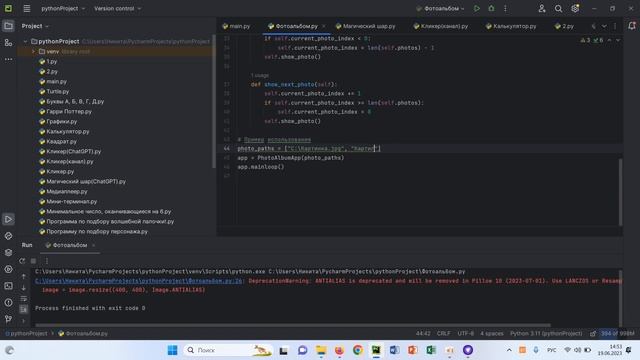640x360 pixels.
Task: Open Run panel more options
Action: pos(47,261)
